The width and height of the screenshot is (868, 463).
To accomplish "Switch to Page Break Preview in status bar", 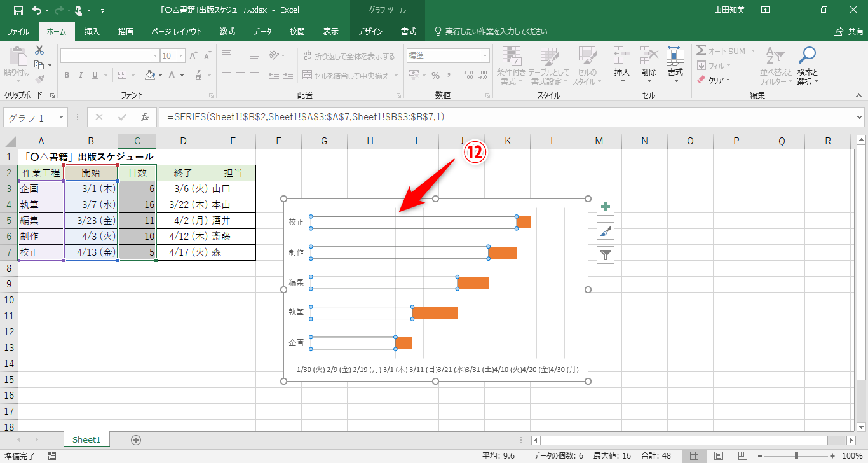I will coord(743,456).
